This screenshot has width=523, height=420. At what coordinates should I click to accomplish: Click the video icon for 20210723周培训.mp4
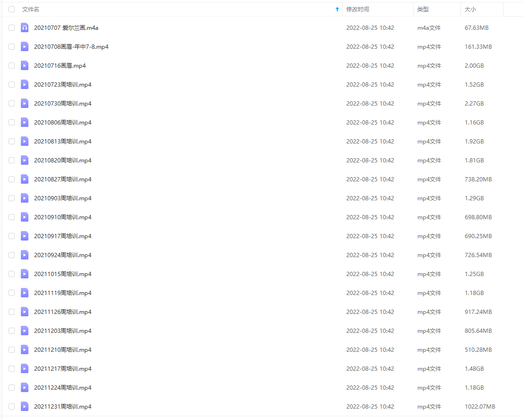pos(24,84)
